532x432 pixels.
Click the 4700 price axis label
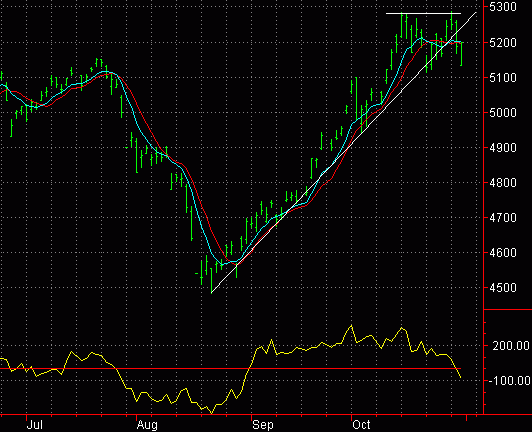click(503, 218)
